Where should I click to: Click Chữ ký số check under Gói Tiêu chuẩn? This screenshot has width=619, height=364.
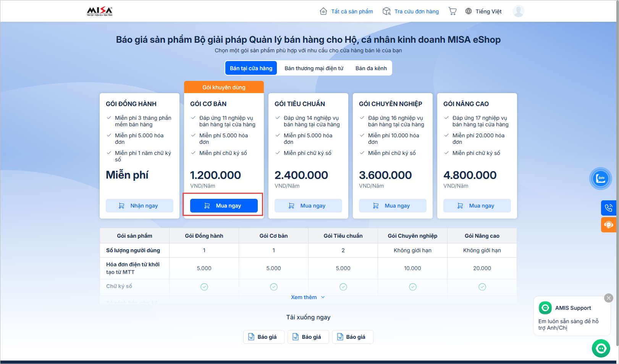(x=343, y=287)
